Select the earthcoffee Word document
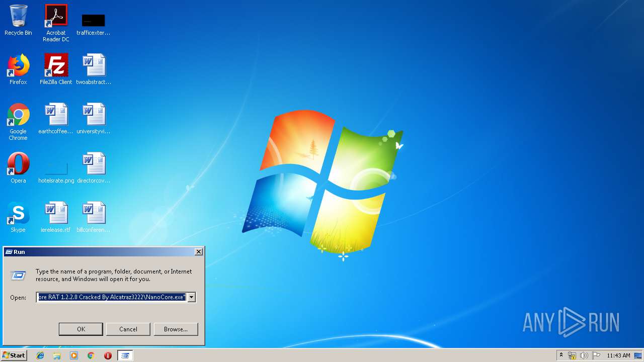 point(56,119)
